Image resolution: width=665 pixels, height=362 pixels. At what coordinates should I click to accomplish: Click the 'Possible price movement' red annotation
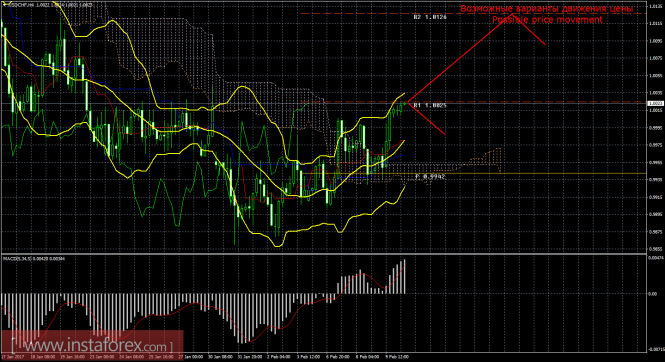click(547, 20)
